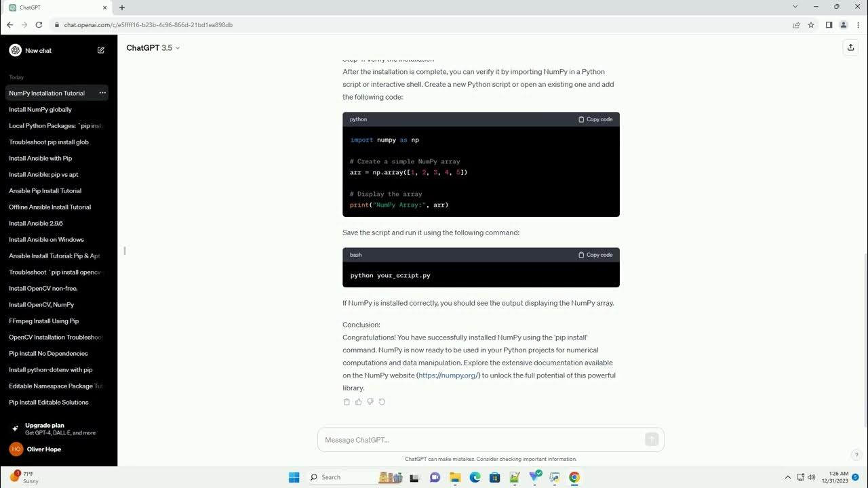Screen dimensions: 868x488
Task: Open the Chrome profile icon
Action: [x=844, y=25]
